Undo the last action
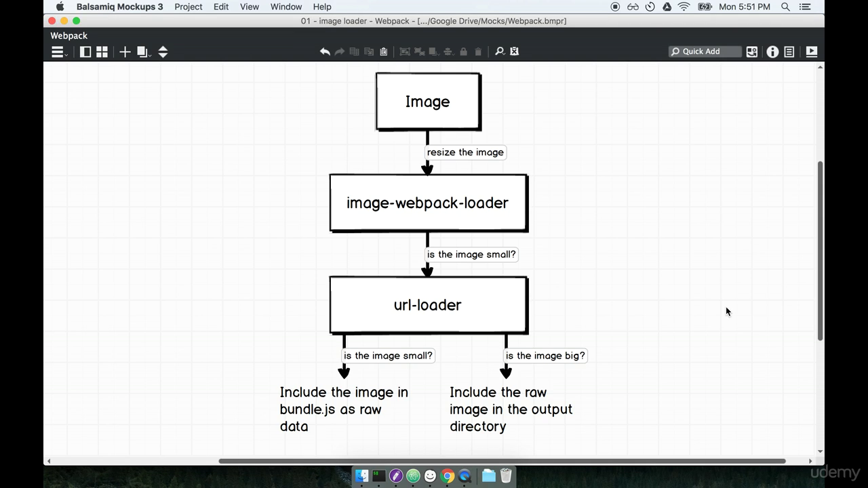This screenshot has width=868, height=488. (325, 52)
